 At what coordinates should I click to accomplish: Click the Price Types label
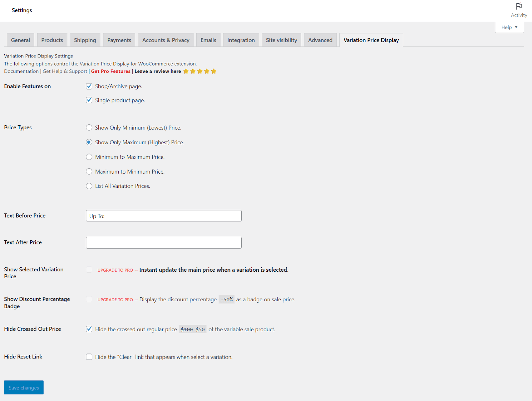tap(18, 127)
